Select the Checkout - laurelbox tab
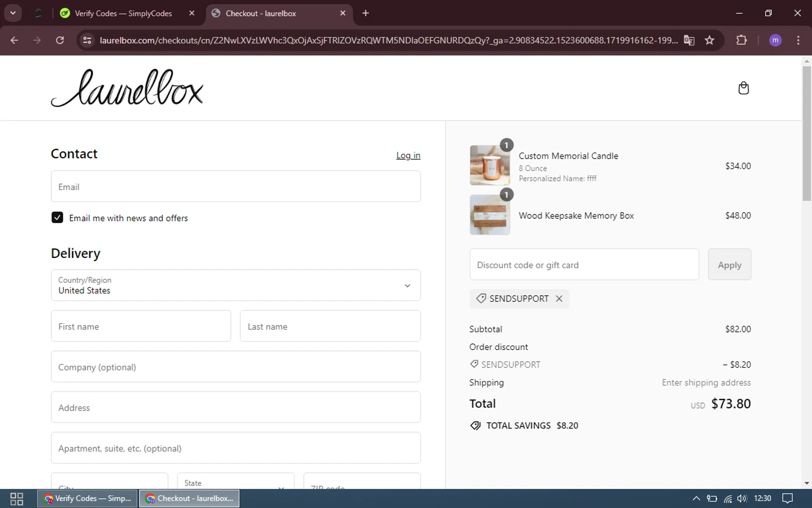812x508 pixels. click(x=279, y=13)
